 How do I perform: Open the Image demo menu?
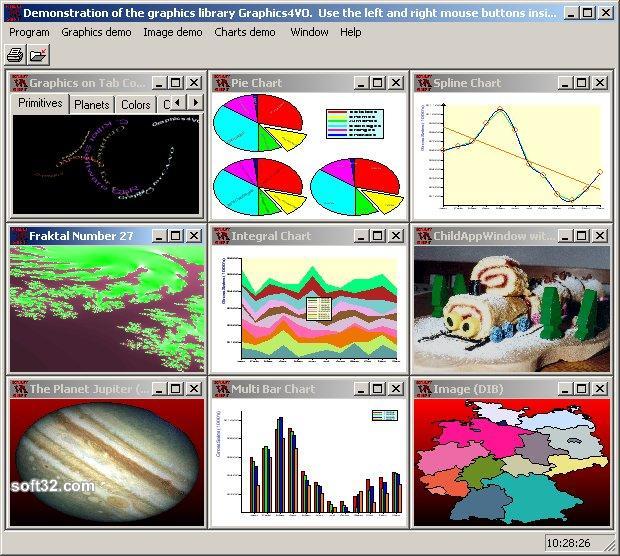173,32
